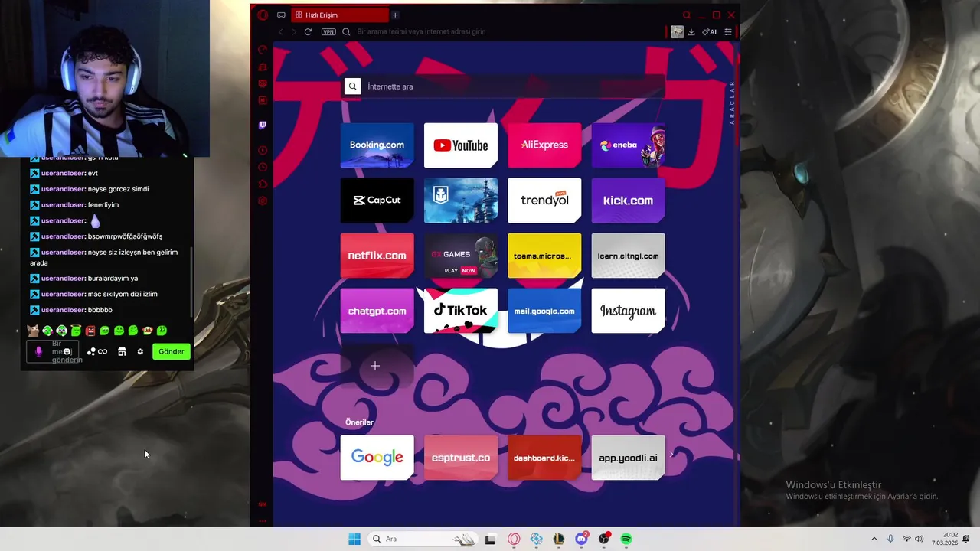The height and width of the screenshot is (551, 980).
Task: Open the chat shop store icon
Action: [122, 352]
